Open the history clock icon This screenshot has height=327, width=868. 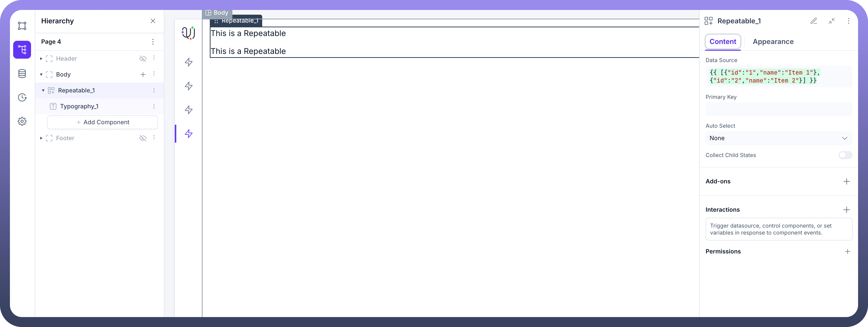[x=22, y=97]
